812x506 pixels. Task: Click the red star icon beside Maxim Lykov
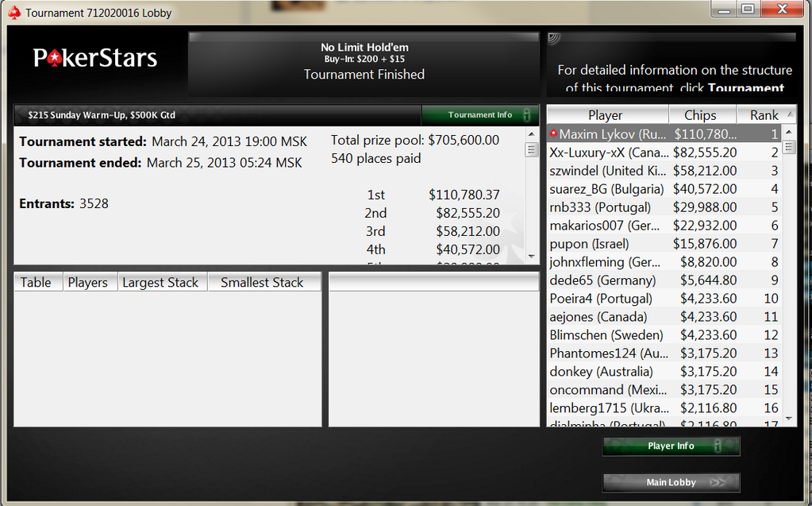[553, 133]
